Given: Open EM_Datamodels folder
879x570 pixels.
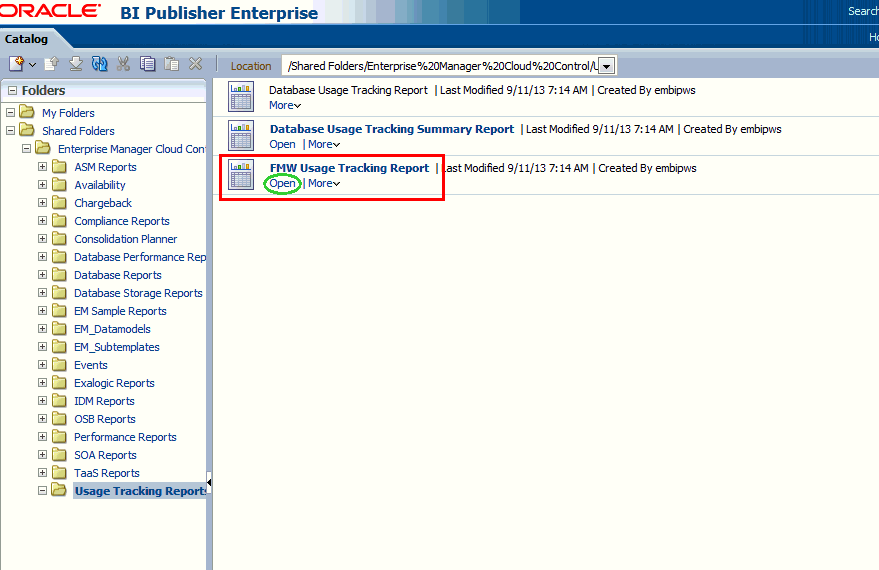Looking at the screenshot, I should coord(112,329).
